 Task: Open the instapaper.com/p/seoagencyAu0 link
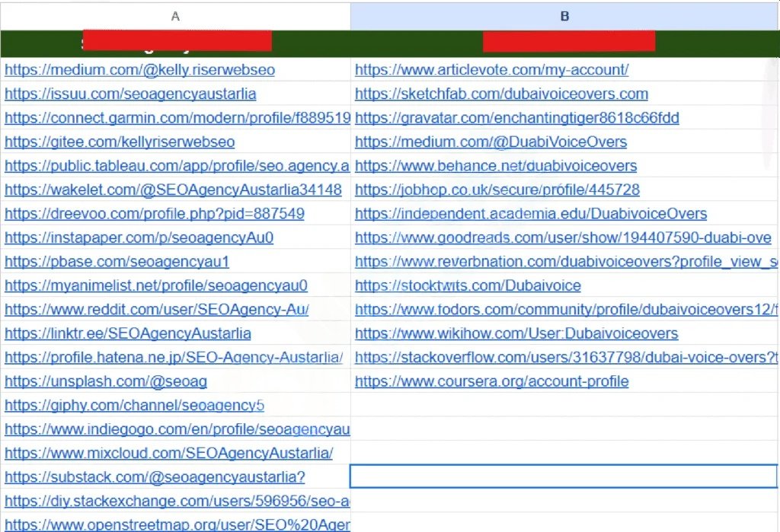coord(139,237)
